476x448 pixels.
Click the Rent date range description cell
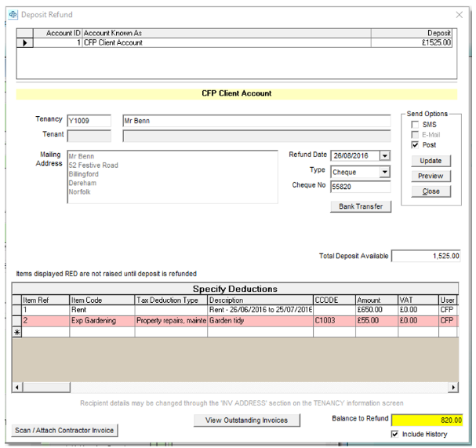click(x=260, y=310)
